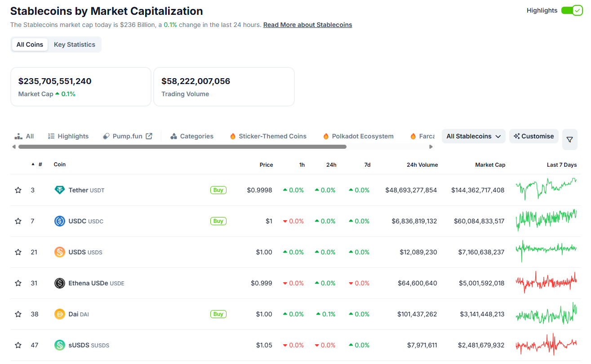Click the Sticker-Themed Coins flame icon
591x364 pixels.
tap(233, 136)
